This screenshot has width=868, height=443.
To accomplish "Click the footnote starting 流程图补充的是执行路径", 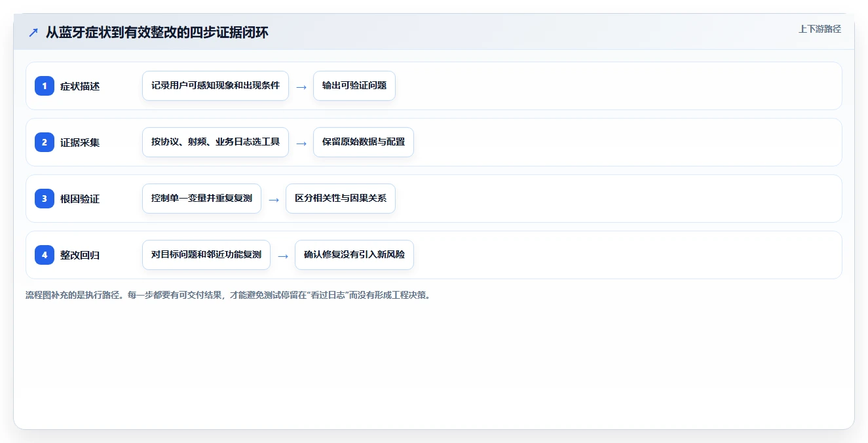I will click(228, 295).
